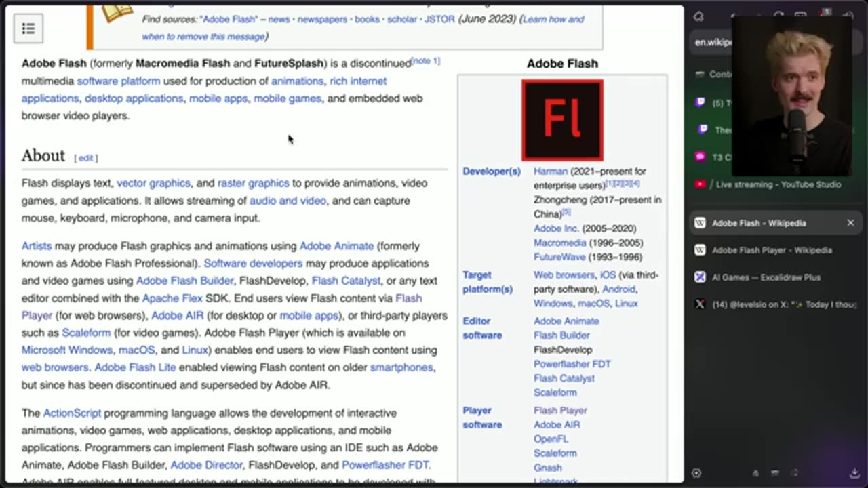Follow the software platform link
Screen dimensions: 868x488
click(x=119, y=81)
